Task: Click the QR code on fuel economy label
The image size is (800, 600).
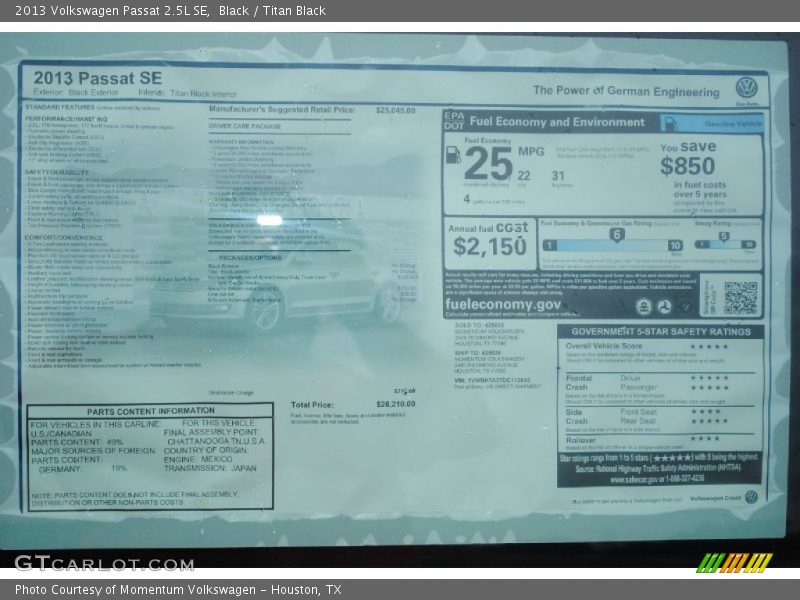Action: pyautogui.click(x=740, y=297)
